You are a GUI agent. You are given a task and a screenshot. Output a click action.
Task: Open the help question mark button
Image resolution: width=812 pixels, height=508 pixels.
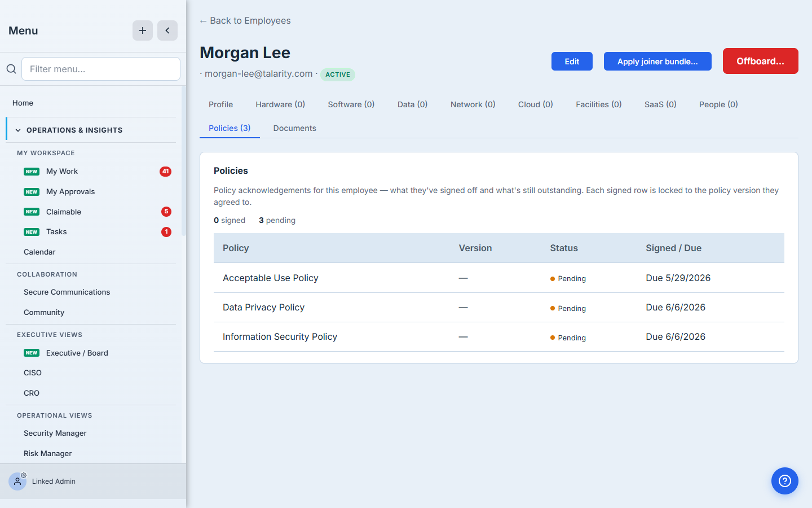785,481
